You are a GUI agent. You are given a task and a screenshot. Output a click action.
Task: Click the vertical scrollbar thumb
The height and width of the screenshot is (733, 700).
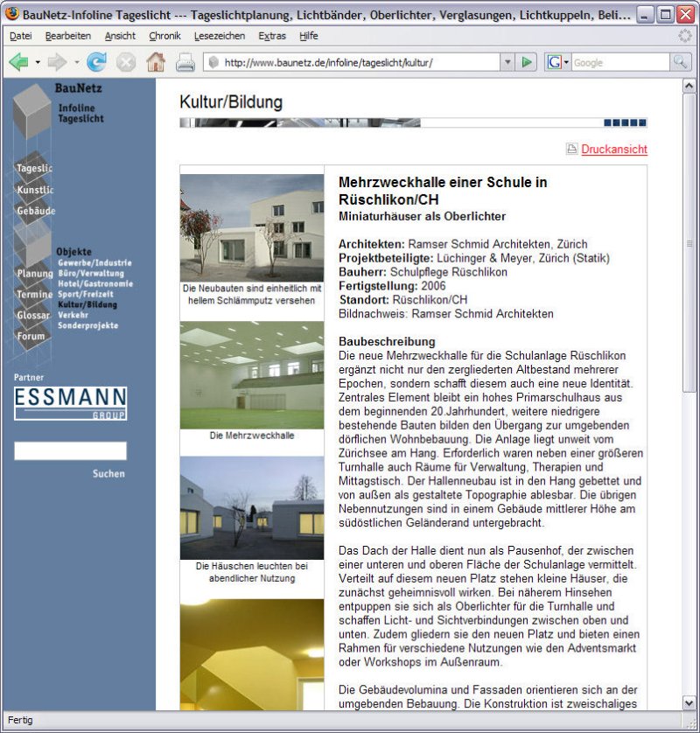689,243
